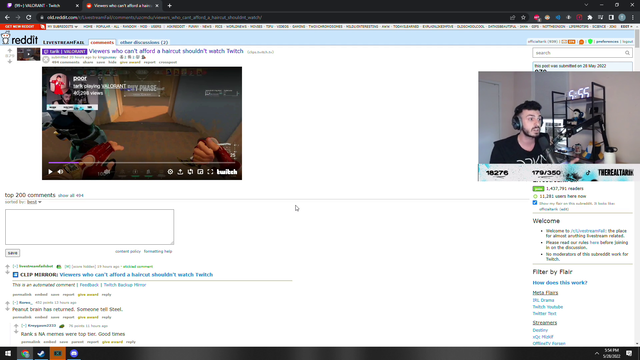Collapse the livestreamfailsbot stickied comment
The image size is (640, 360).
(15, 267)
